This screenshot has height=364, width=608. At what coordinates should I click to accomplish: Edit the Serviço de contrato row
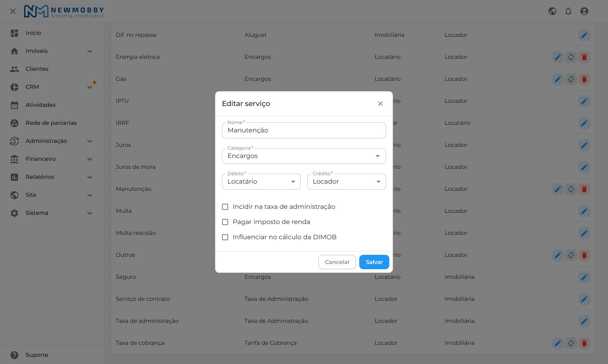[584, 299]
